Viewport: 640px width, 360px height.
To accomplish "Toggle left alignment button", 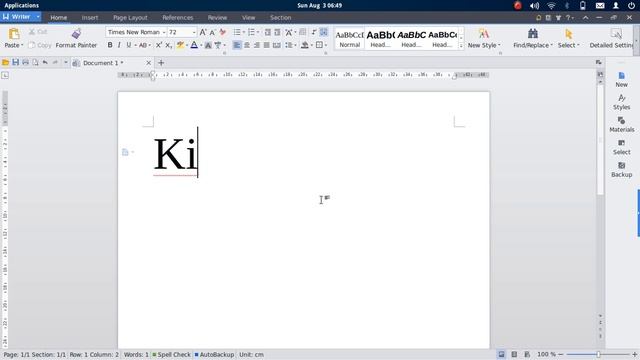I will click(237, 45).
